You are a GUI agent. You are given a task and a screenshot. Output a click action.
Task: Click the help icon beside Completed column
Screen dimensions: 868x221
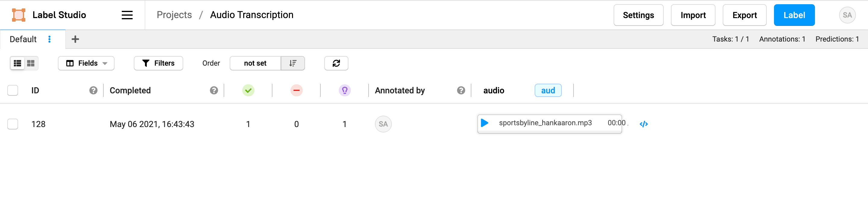coord(214,90)
